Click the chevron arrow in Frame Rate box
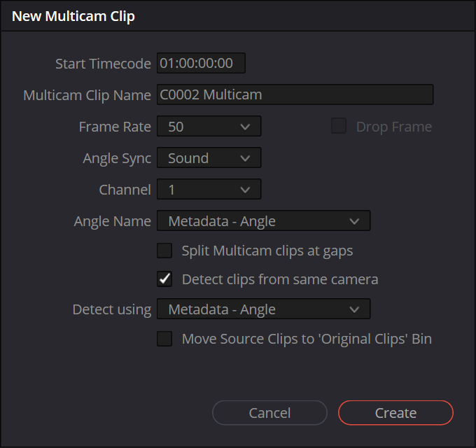Image resolution: width=476 pixels, height=448 pixels. point(245,127)
